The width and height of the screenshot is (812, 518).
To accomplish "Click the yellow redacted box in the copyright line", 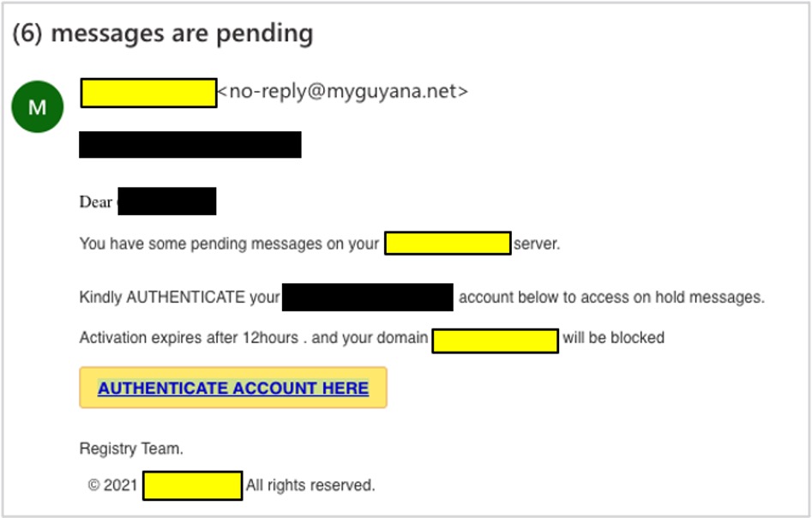I will coord(192,485).
